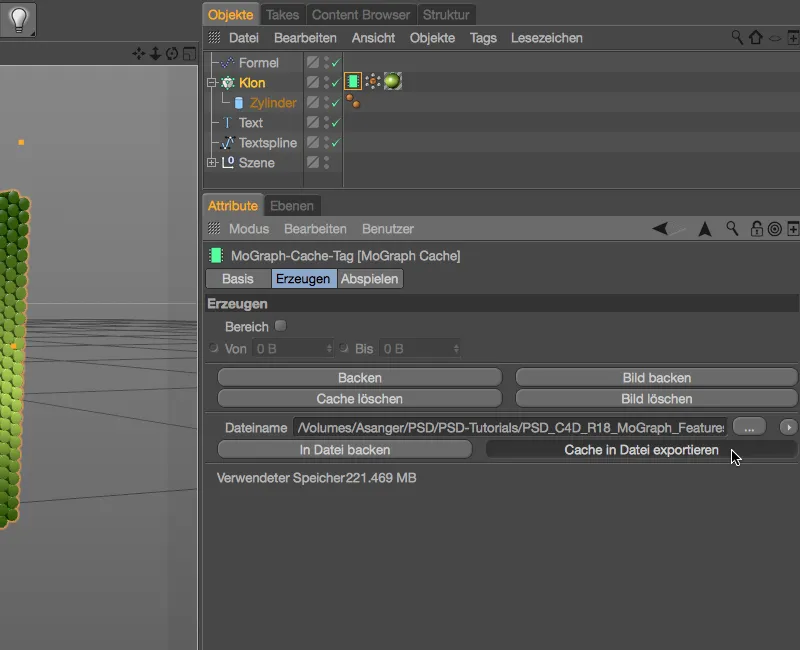800x650 pixels.
Task: Click the viewport rotate camera icon
Action: click(x=172, y=54)
